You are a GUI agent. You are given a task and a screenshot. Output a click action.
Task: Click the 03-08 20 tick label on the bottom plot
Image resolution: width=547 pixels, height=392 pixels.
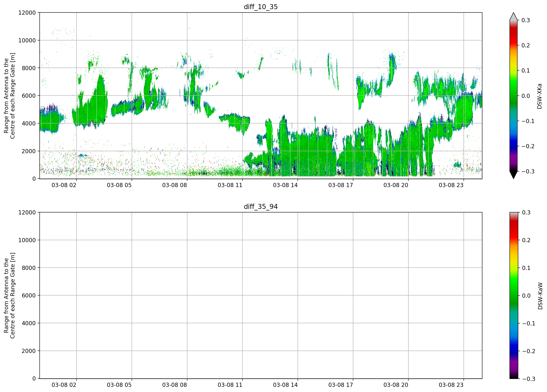point(396,385)
